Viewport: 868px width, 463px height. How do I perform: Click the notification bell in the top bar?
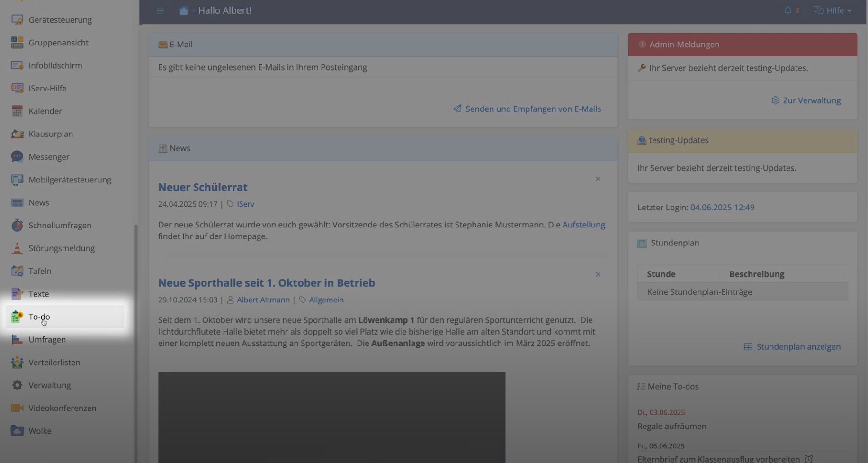(x=788, y=10)
